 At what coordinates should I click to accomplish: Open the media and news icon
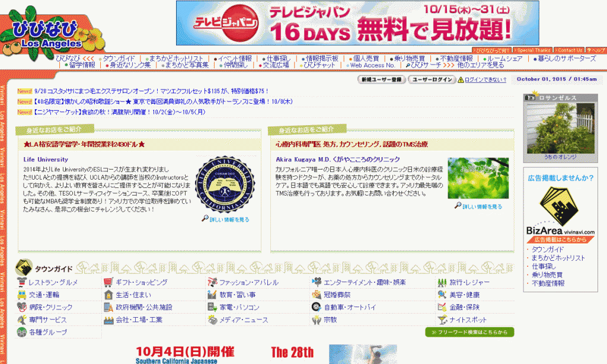[212, 320]
